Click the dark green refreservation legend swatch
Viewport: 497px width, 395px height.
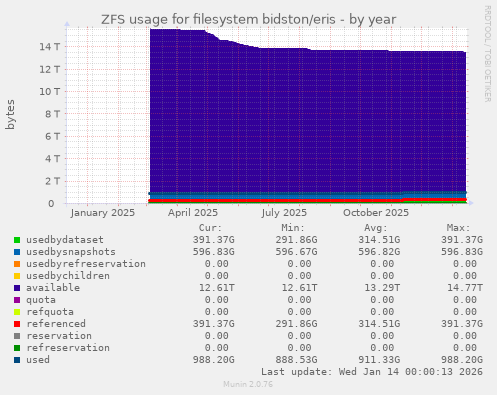pyautogui.click(x=17, y=348)
